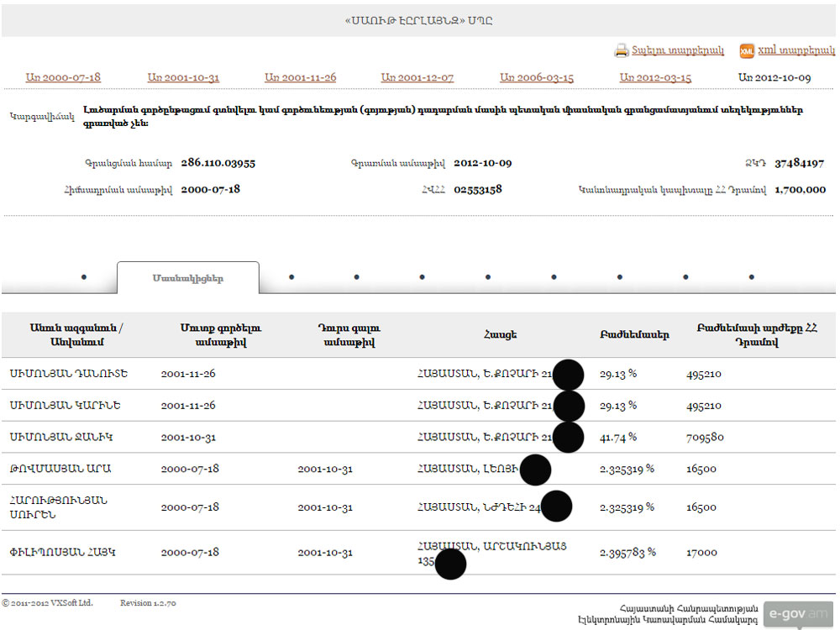Select the Մասնակիցներ tab

pos(188,278)
